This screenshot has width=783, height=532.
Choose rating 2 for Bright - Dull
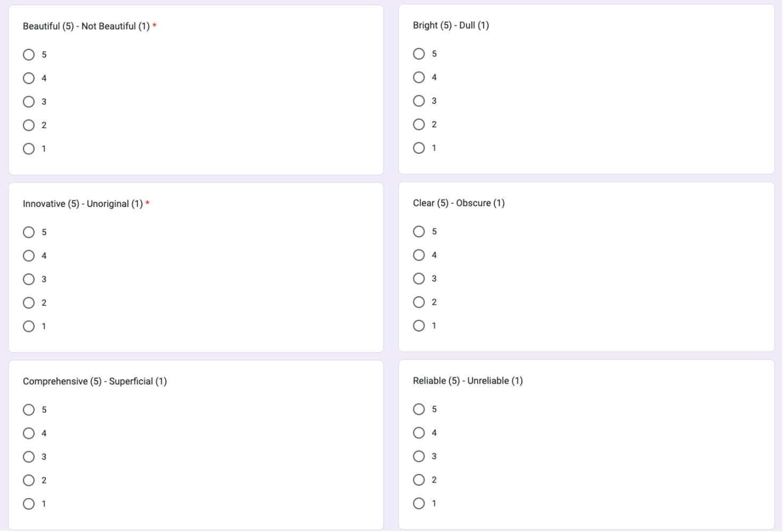coord(419,124)
